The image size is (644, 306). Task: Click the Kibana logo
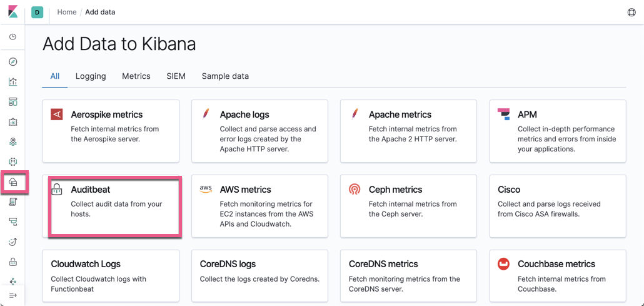point(13,12)
